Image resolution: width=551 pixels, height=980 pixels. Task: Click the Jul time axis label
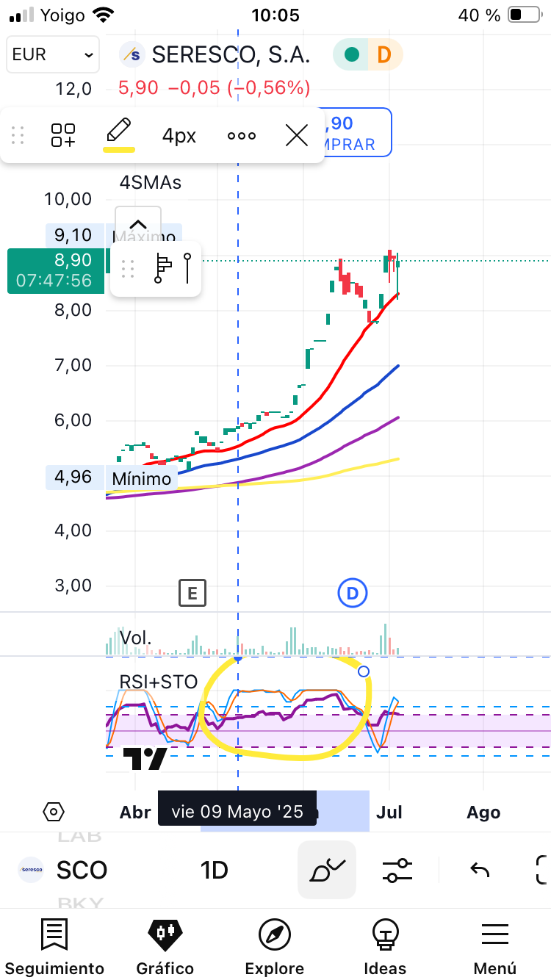point(389,813)
